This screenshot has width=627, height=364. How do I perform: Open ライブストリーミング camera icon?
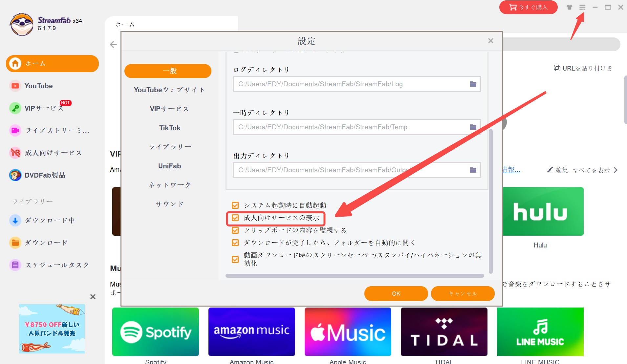[x=15, y=130]
